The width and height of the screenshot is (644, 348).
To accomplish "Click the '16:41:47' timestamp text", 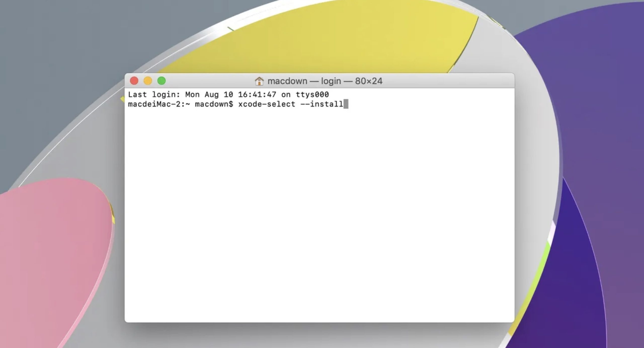I will pos(257,94).
